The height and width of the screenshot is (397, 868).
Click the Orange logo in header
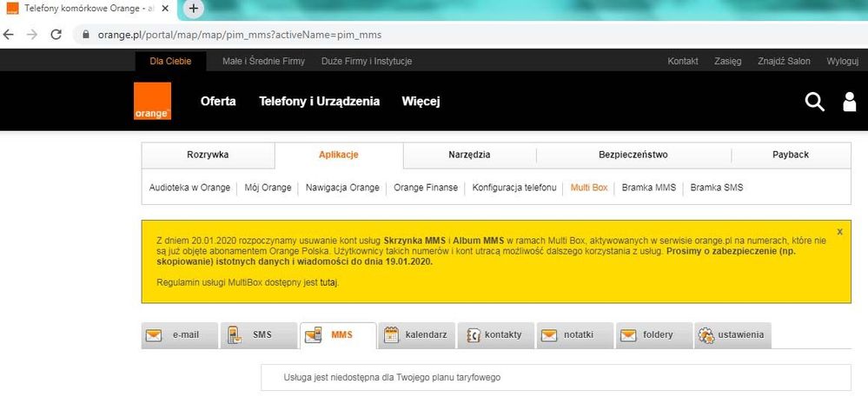152,101
